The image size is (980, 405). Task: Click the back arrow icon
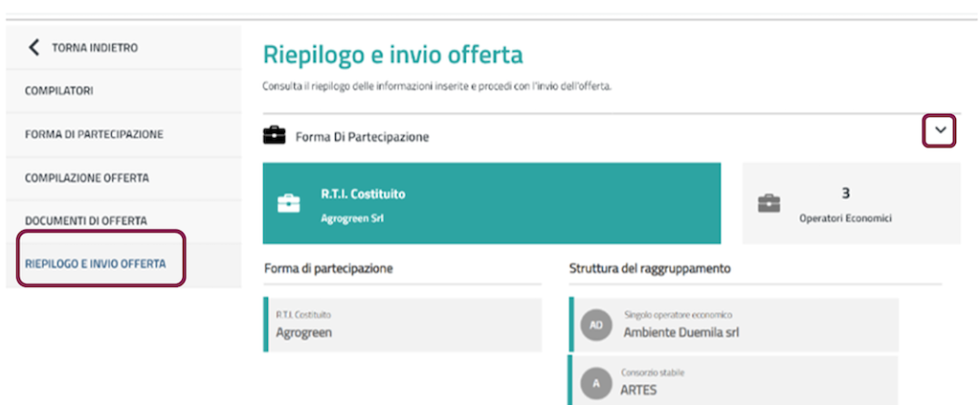click(35, 47)
